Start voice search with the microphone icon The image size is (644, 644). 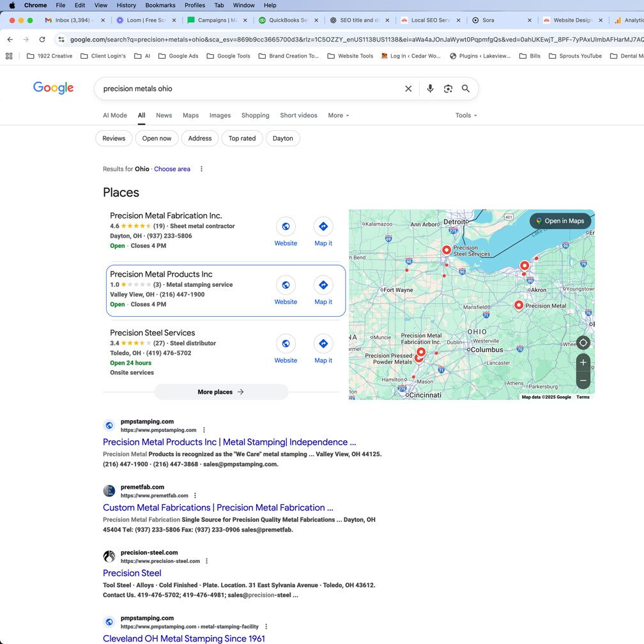pyautogui.click(x=430, y=89)
